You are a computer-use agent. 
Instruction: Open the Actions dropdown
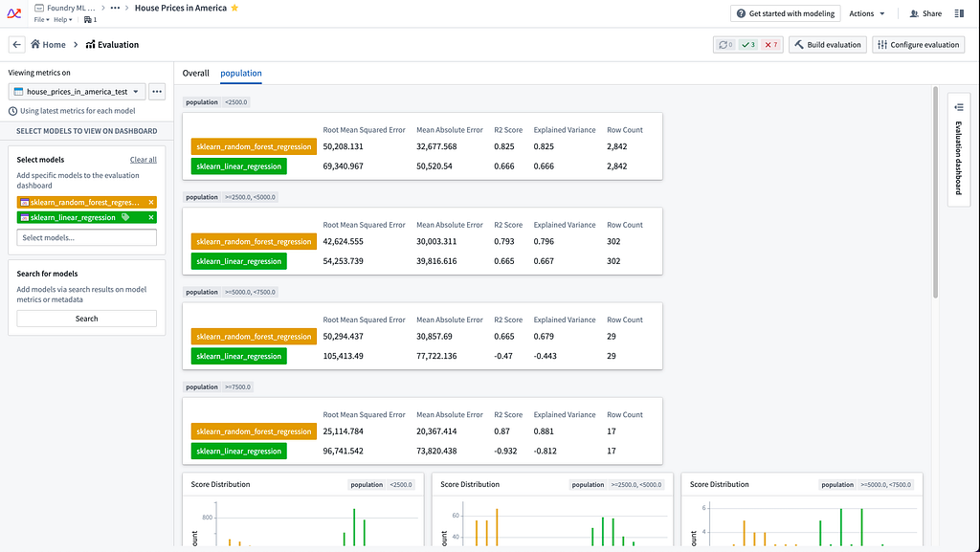tap(867, 13)
